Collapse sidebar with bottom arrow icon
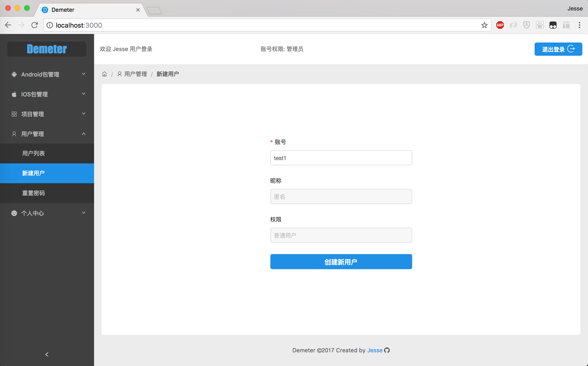This screenshot has width=588, height=366. click(x=47, y=354)
